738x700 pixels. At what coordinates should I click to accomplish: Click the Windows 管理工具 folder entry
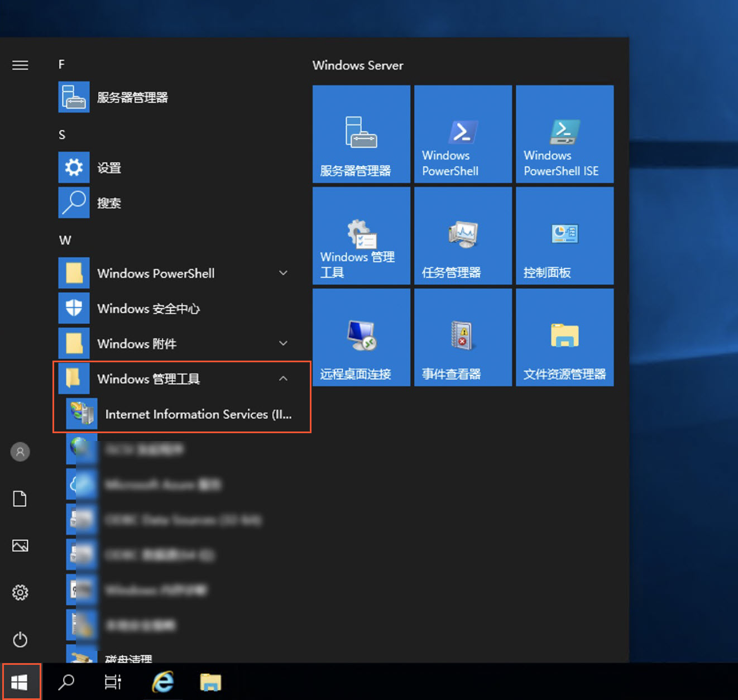(x=173, y=378)
